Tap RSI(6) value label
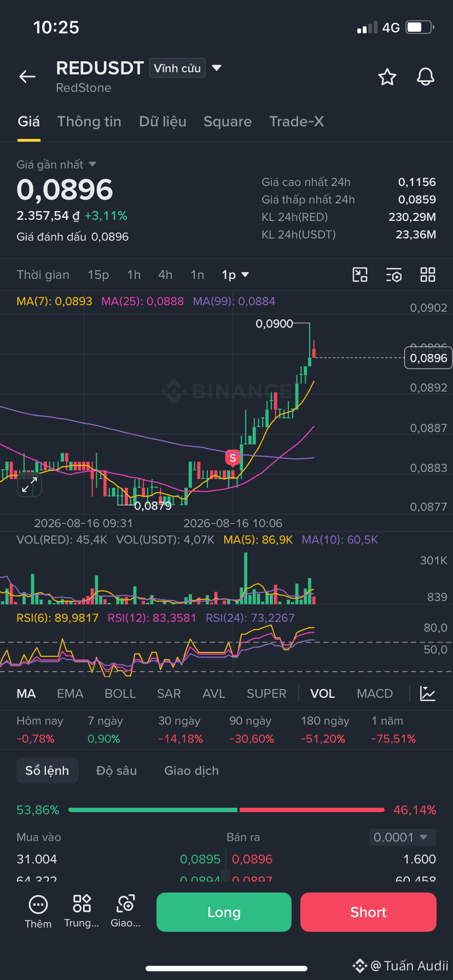This screenshot has width=453, height=980. [x=57, y=618]
